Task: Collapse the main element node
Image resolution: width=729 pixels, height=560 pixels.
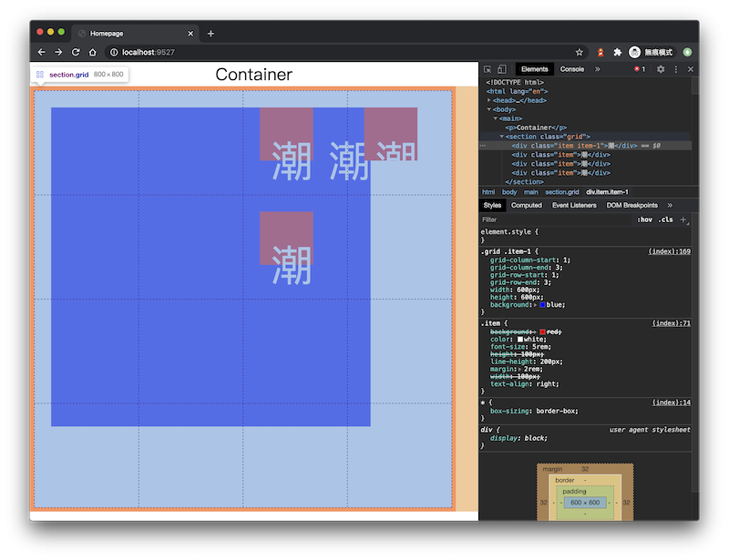Action: point(496,118)
